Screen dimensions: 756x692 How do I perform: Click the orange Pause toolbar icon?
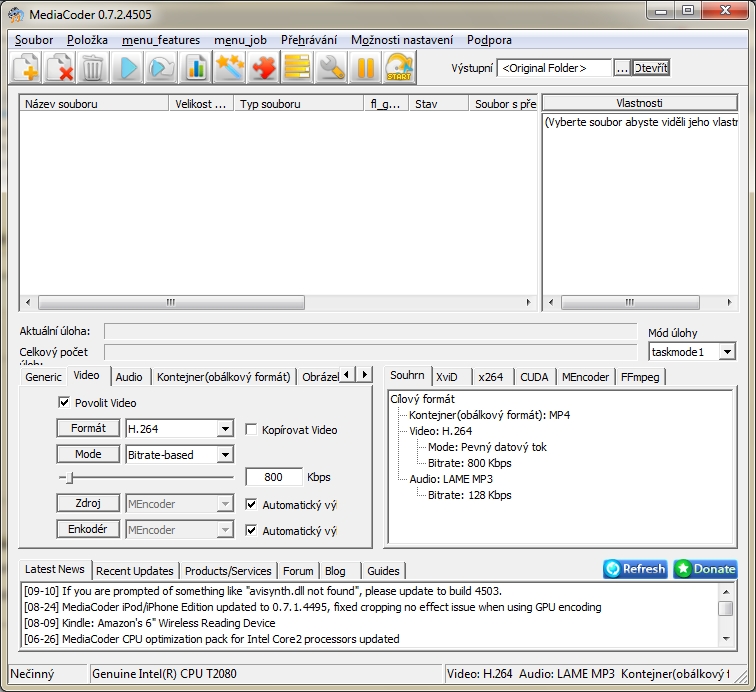365,68
